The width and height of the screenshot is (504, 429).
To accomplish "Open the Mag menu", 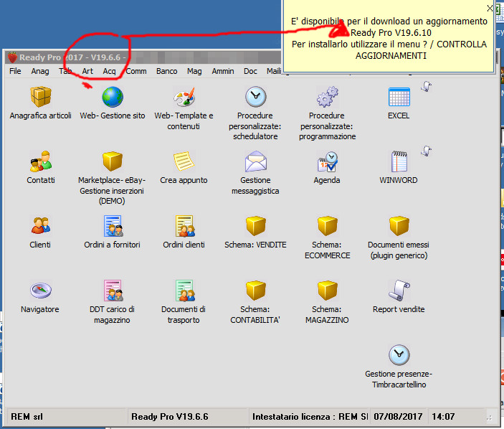I will coord(194,71).
